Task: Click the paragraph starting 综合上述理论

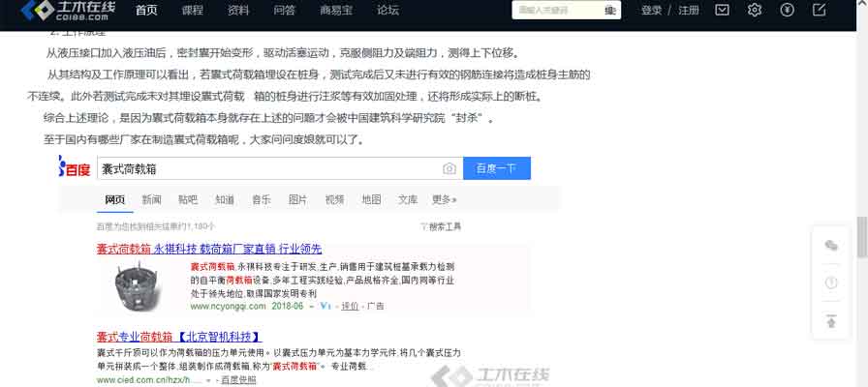Action: [269, 118]
